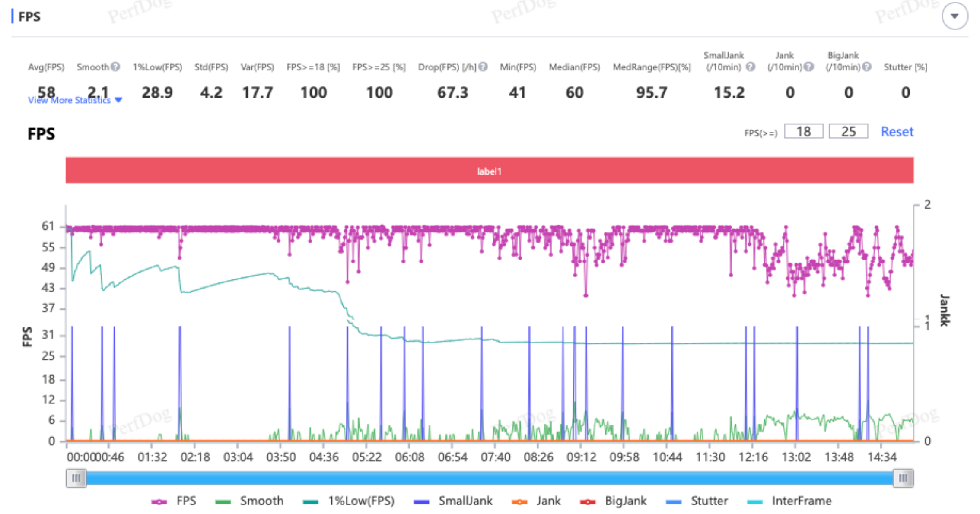Image resolution: width=980 pixels, height=514 pixels.
Task: Click the Median(FPS) value 60
Action: coord(575,92)
